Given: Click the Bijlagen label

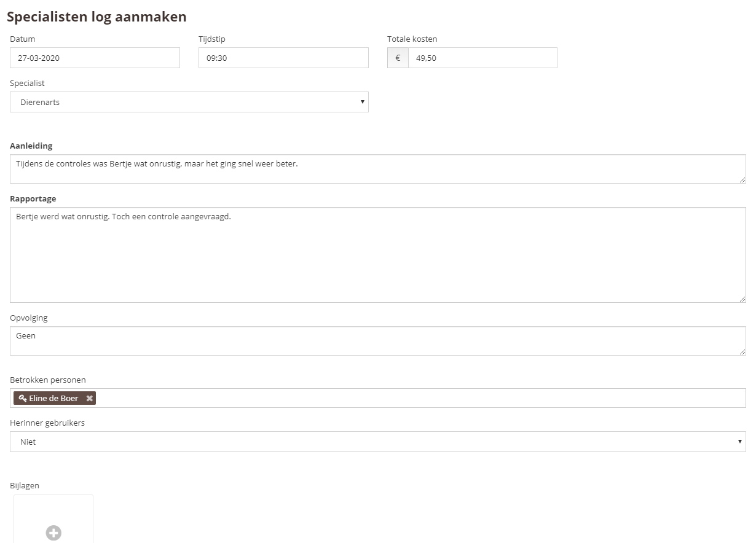Looking at the screenshot, I should 25,486.
